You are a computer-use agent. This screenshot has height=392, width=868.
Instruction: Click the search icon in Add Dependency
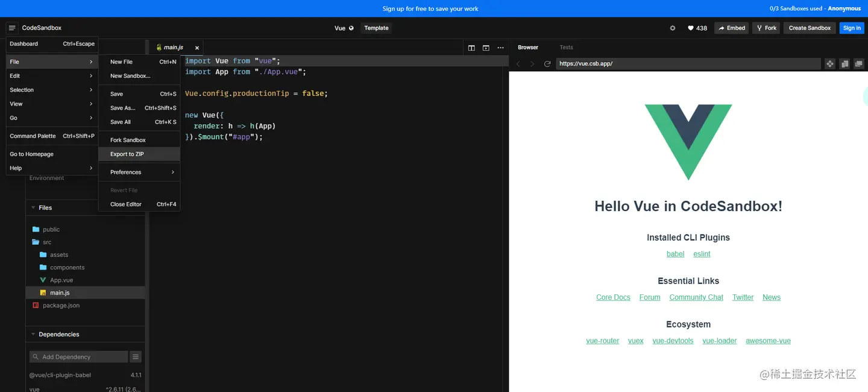[x=36, y=357]
